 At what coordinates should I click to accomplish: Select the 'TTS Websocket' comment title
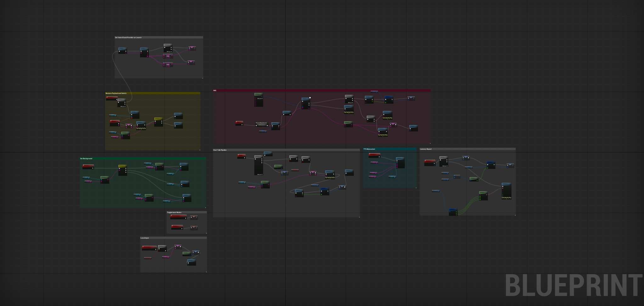[369, 149]
